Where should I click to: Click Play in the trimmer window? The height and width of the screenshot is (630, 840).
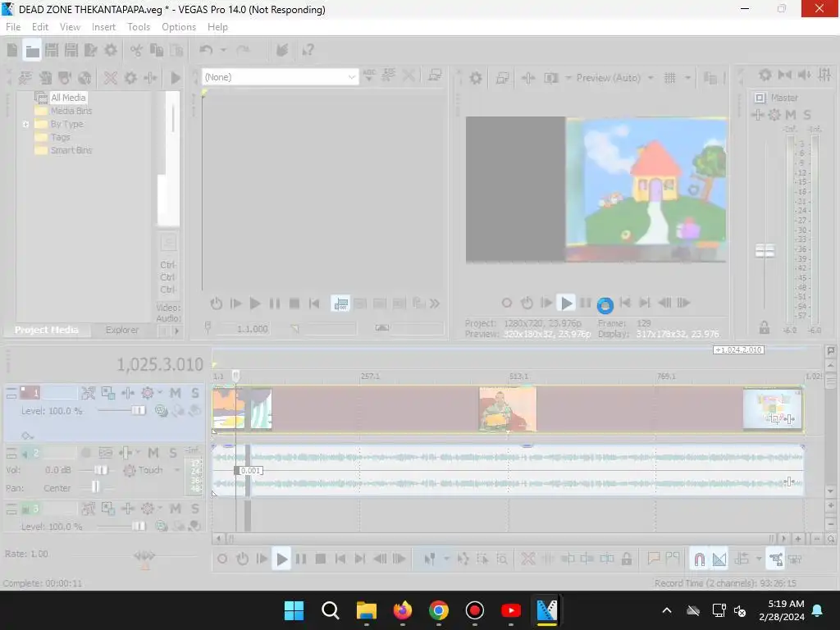point(255,304)
